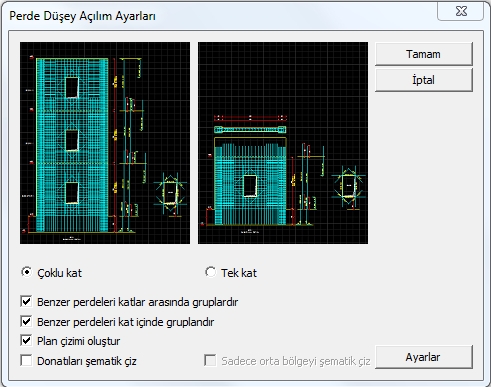Viewport: 491px width, 387px height.
Task: Click the opening detail drawing in single-story preview
Action: [349, 187]
